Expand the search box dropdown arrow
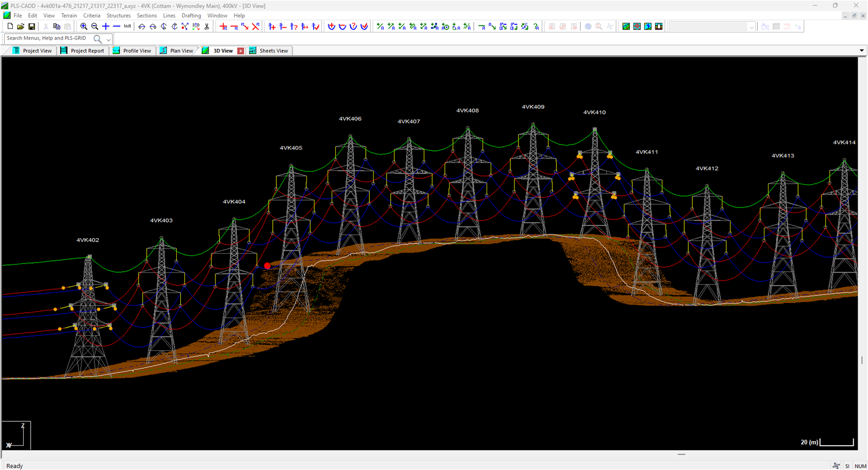 coord(108,39)
